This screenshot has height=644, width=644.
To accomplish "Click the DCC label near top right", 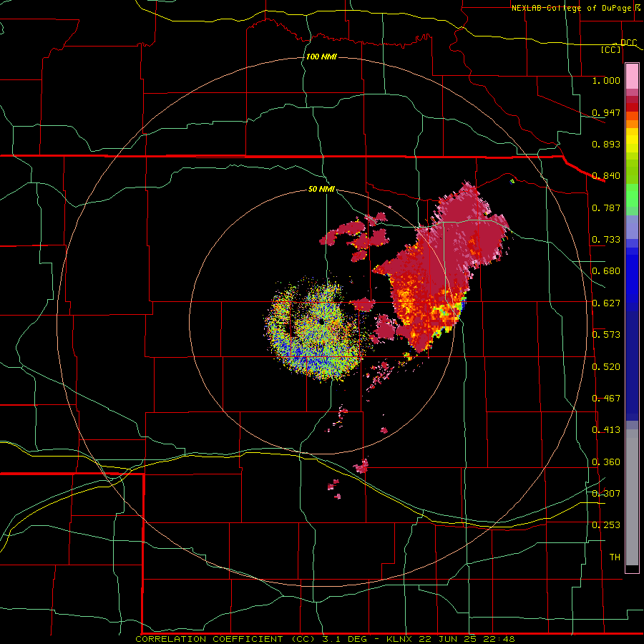I will click(x=628, y=43).
